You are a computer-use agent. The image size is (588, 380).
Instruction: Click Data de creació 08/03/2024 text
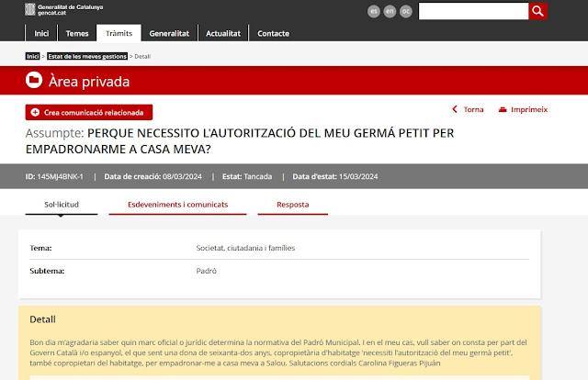click(x=153, y=176)
